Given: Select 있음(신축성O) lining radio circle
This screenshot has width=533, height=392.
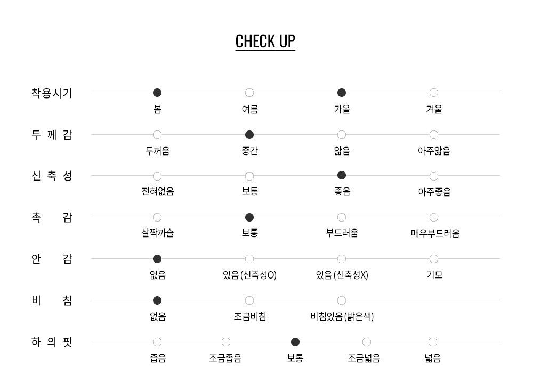Looking at the screenshot, I should [249, 259].
